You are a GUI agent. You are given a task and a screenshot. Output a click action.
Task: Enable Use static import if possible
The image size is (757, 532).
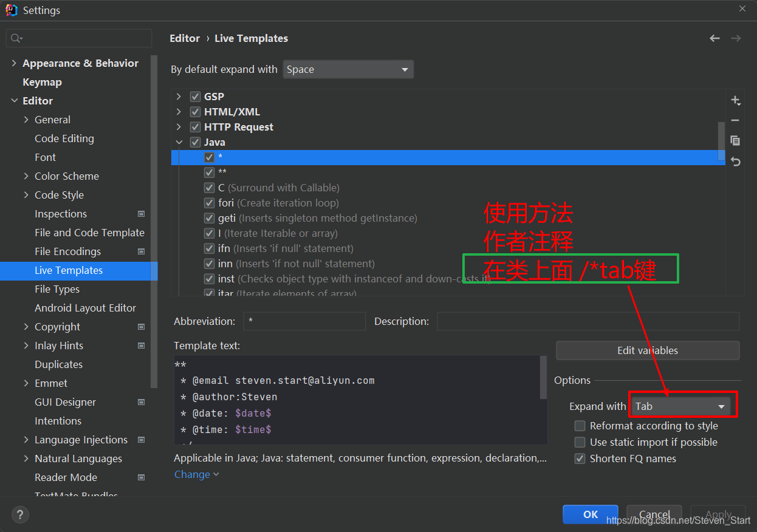click(580, 442)
